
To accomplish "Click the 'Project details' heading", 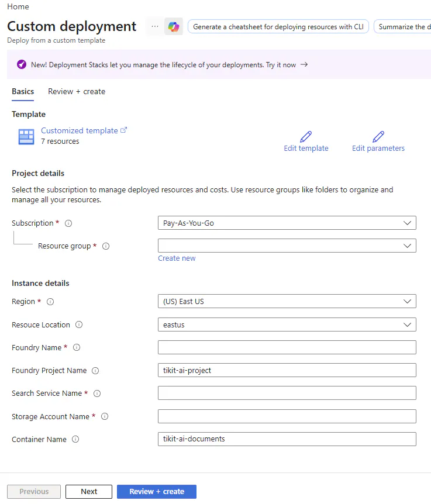I will [x=38, y=174].
